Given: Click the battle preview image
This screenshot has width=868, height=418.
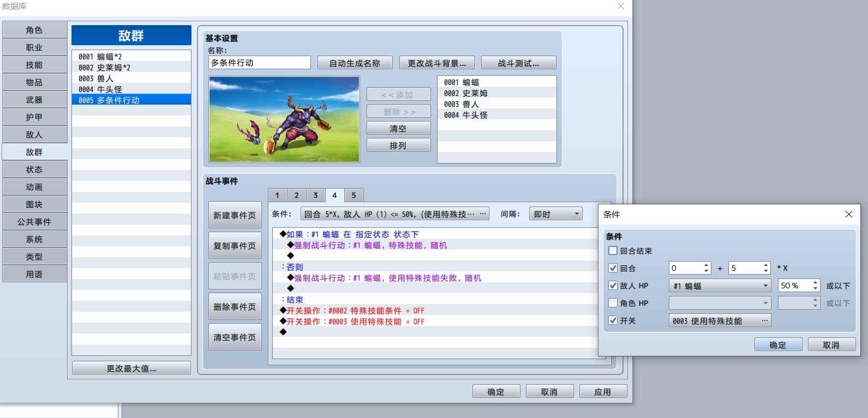Looking at the screenshot, I should (284, 119).
